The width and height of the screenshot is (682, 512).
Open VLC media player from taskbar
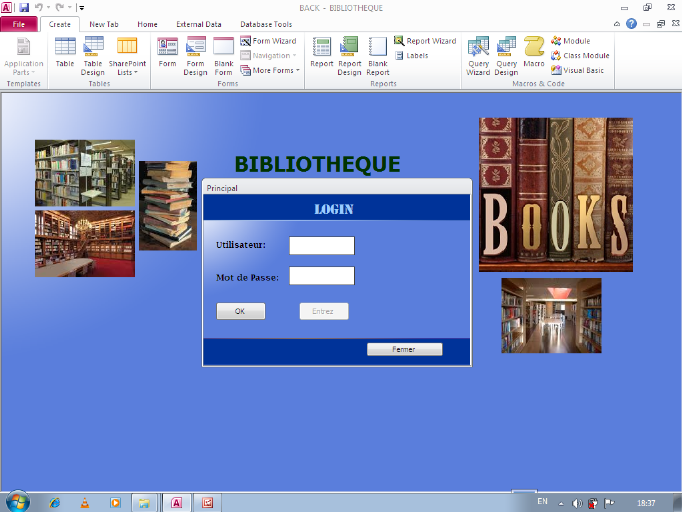click(85, 502)
